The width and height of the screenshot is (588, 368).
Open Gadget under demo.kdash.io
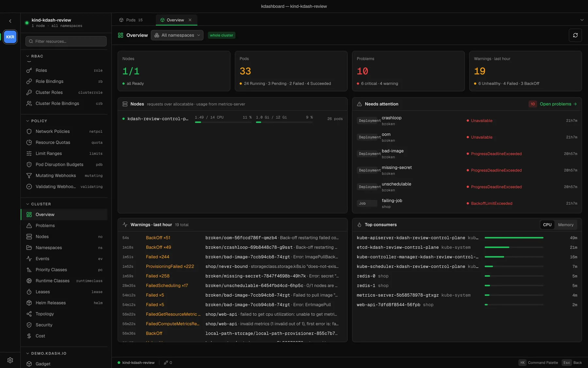pyautogui.click(x=64, y=364)
